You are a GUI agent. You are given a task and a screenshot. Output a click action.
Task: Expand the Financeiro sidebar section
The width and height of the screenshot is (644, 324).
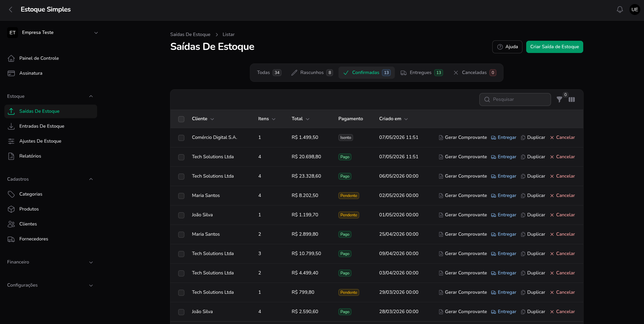[x=91, y=263]
